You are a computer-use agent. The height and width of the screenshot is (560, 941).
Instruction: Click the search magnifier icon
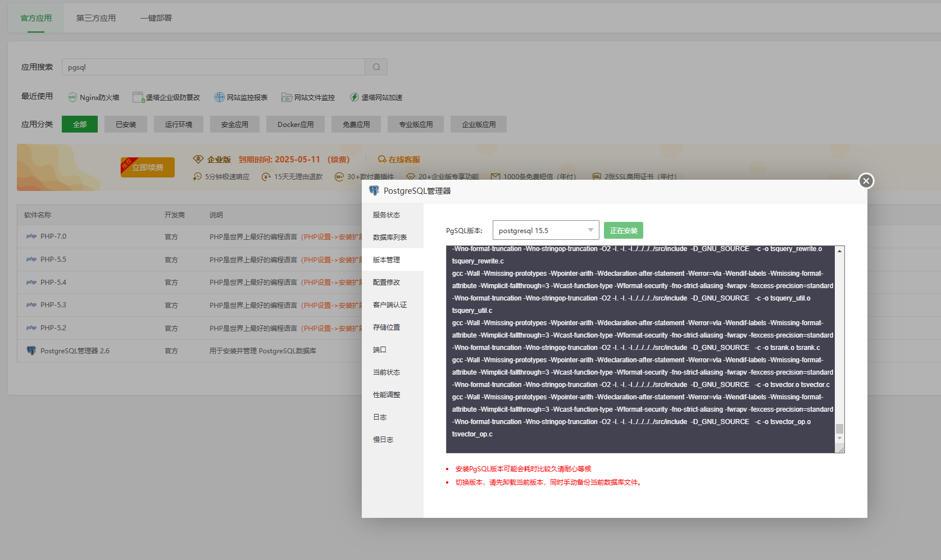click(x=376, y=67)
